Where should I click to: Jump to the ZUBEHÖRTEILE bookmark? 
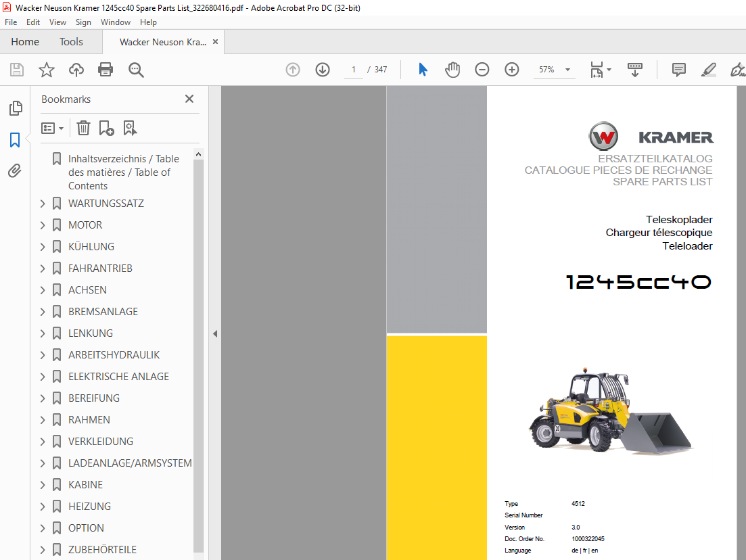pos(102,550)
